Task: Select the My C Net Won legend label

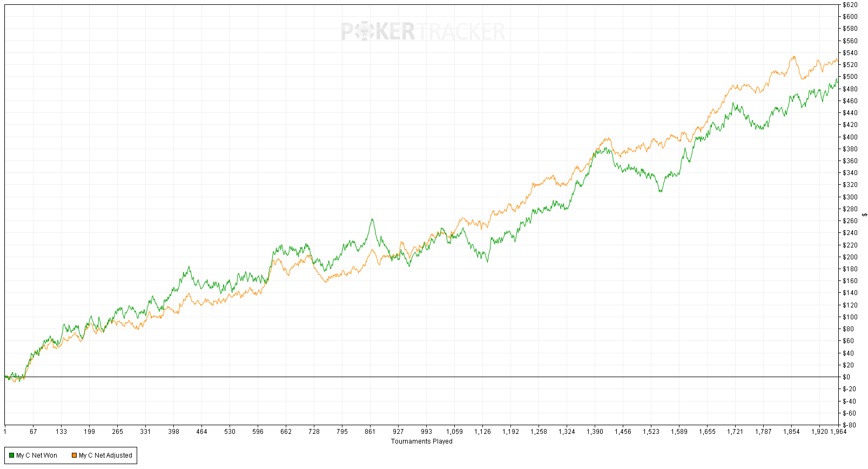Action: click(37, 455)
